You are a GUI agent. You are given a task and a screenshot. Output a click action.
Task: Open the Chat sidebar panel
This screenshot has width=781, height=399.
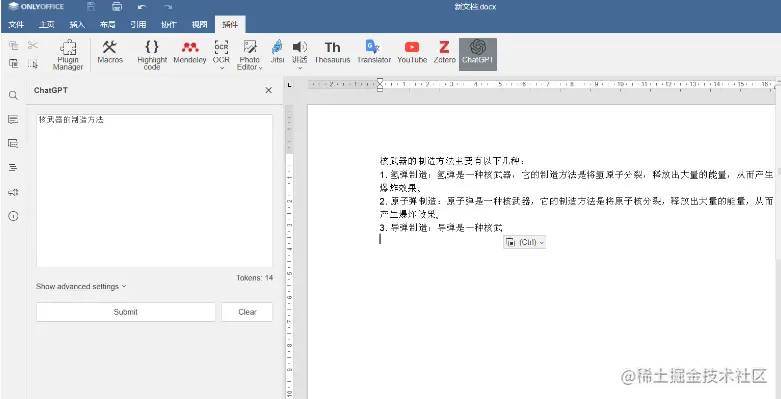point(13,143)
